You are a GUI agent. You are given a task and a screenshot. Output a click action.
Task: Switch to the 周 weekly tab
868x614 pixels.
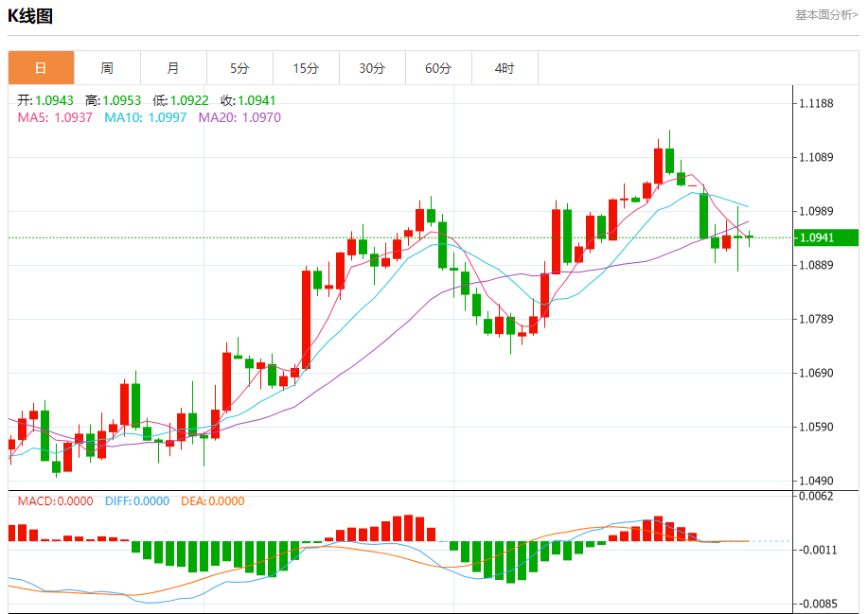pyautogui.click(x=107, y=68)
